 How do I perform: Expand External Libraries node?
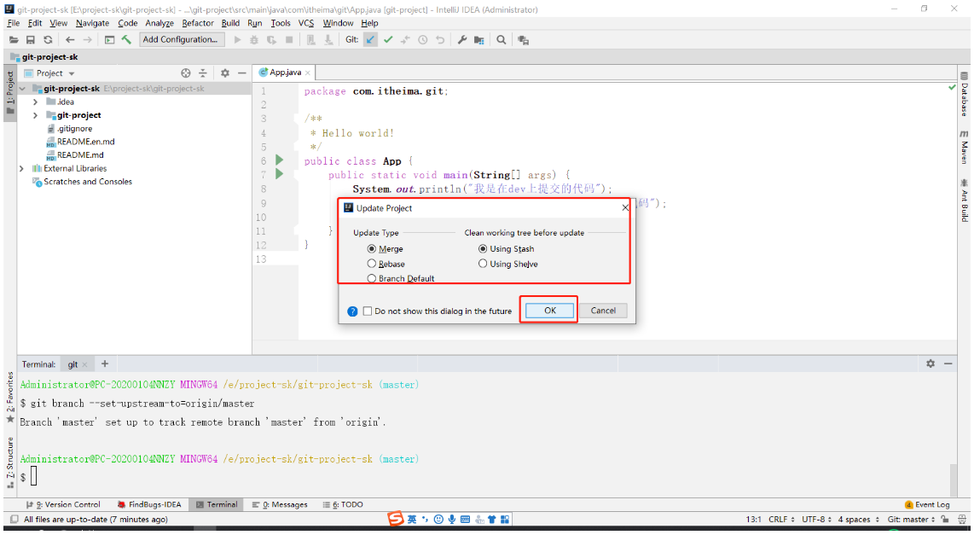pos(22,169)
